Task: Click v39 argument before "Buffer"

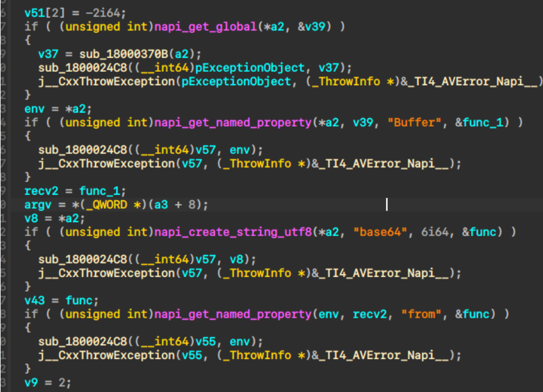Action: [363, 122]
